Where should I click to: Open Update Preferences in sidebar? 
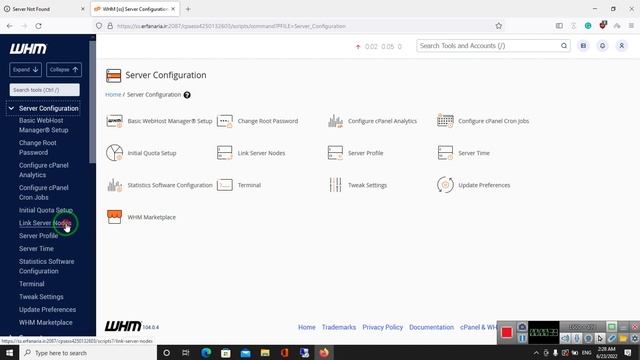click(x=47, y=309)
